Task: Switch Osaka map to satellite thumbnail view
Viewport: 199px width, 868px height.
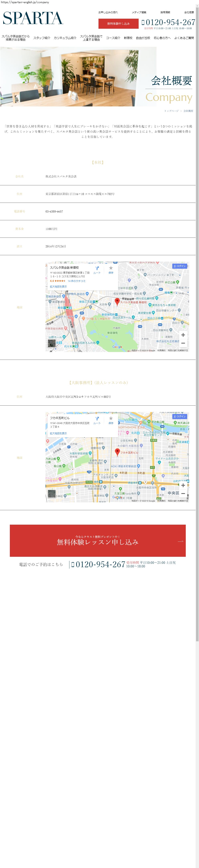Action: click(52, 494)
